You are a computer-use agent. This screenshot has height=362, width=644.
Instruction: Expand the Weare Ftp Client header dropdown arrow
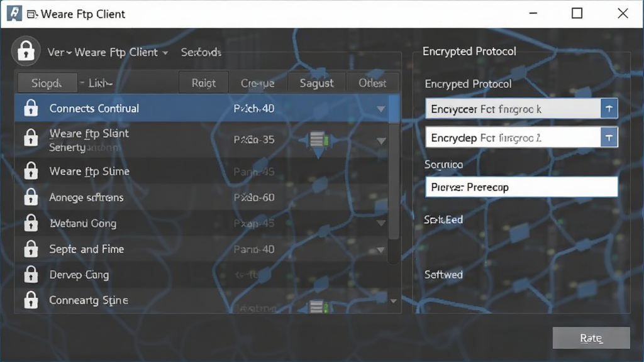(165, 53)
